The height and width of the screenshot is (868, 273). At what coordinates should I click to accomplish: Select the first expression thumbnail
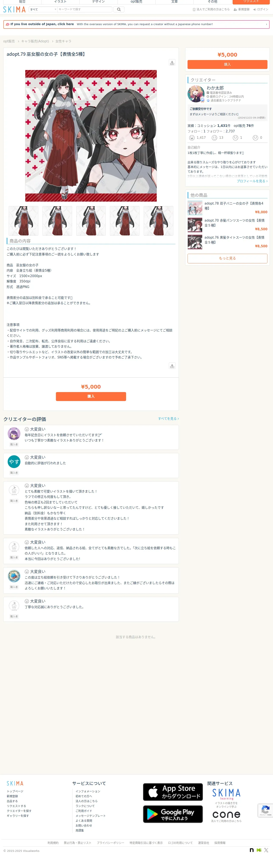(24, 221)
